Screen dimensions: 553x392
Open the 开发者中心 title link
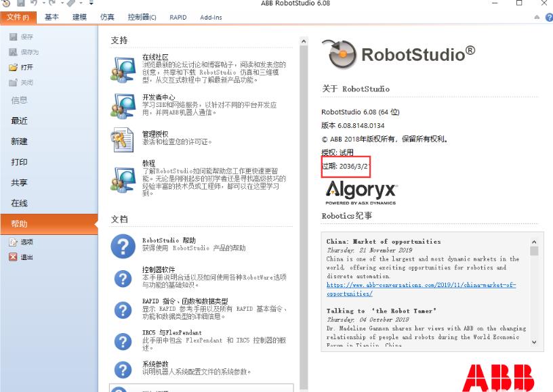click(159, 97)
